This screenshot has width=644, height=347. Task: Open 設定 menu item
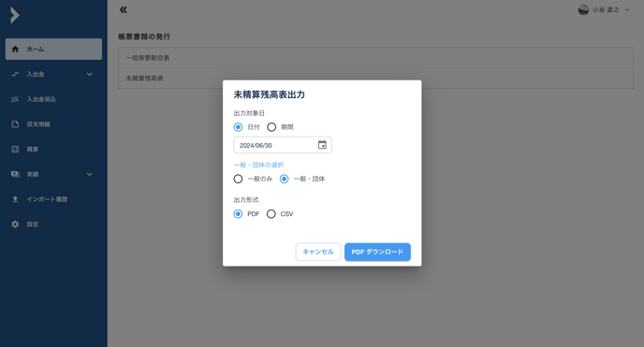tap(53, 224)
